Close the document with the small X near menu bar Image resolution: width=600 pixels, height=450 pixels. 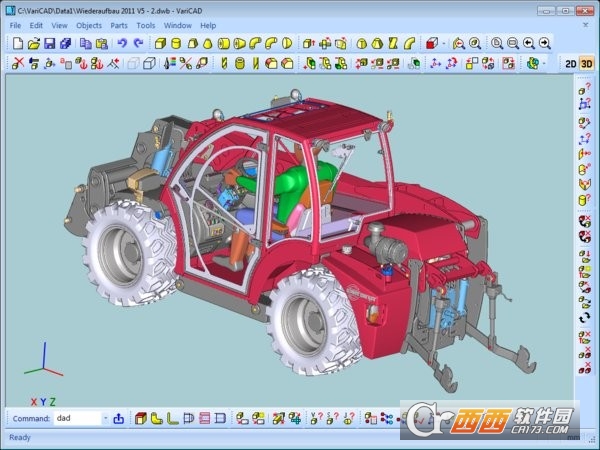(585, 25)
